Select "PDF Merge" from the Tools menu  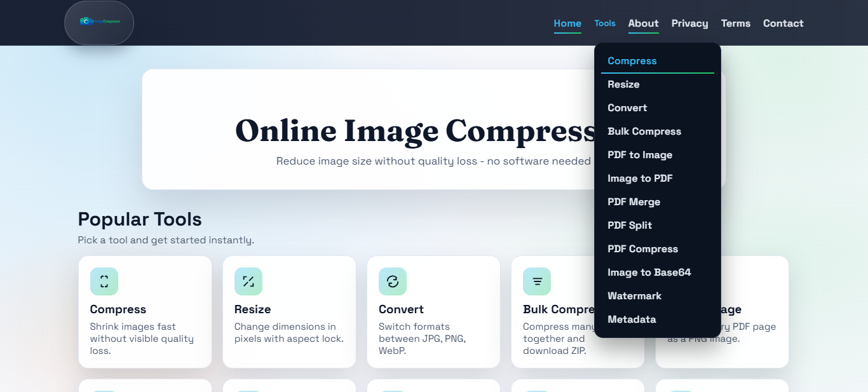(634, 201)
